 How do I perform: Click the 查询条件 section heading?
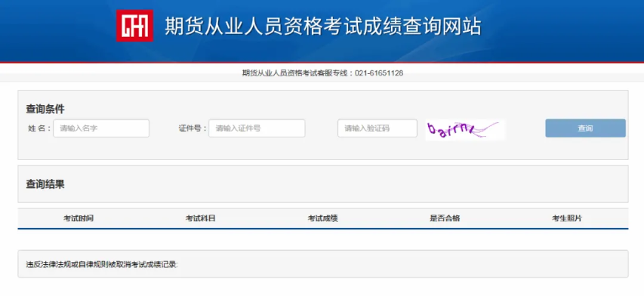click(x=45, y=109)
